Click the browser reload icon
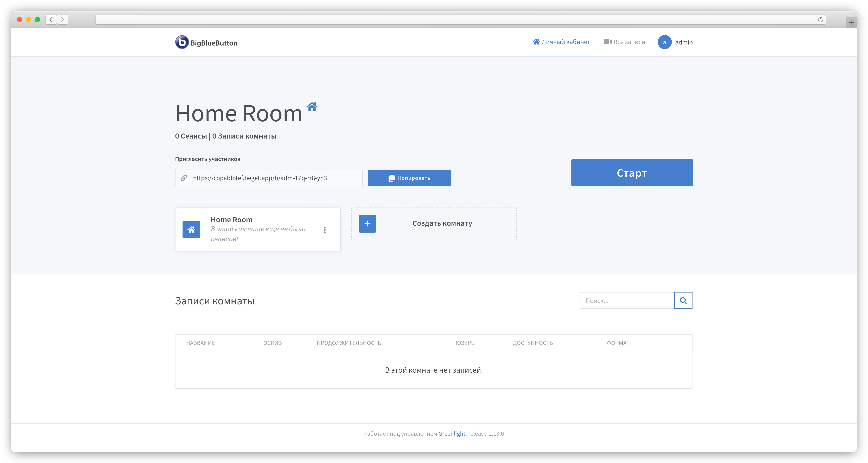This screenshot has width=868, height=463. (820, 20)
